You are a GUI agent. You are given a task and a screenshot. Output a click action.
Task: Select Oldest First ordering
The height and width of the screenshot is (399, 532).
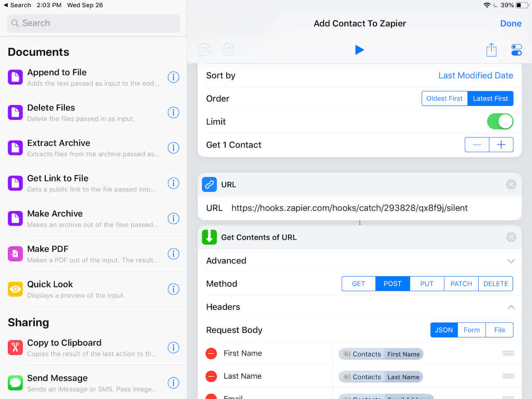click(444, 98)
